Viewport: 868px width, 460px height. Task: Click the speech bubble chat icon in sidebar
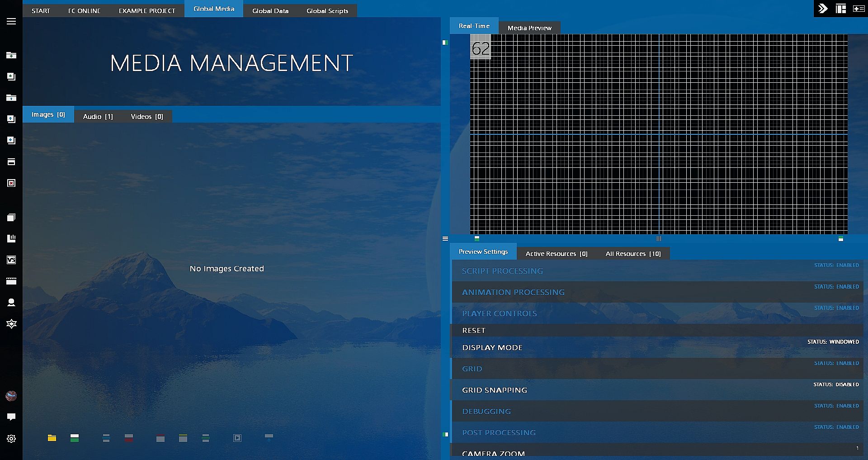click(x=11, y=417)
